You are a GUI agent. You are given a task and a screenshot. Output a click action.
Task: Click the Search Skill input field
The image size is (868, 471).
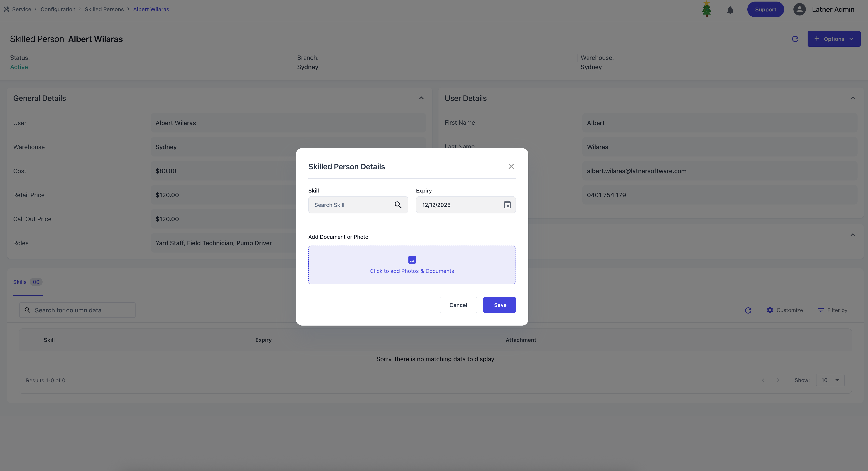tap(351, 205)
